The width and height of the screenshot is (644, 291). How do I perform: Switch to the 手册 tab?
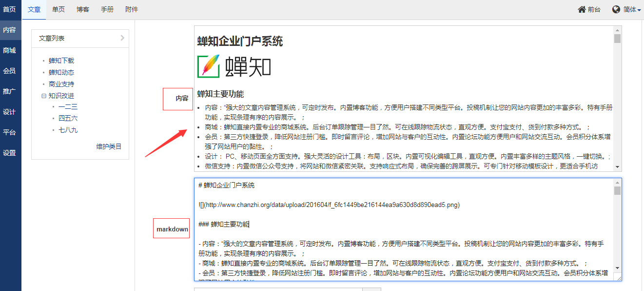(x=107, y=9)
